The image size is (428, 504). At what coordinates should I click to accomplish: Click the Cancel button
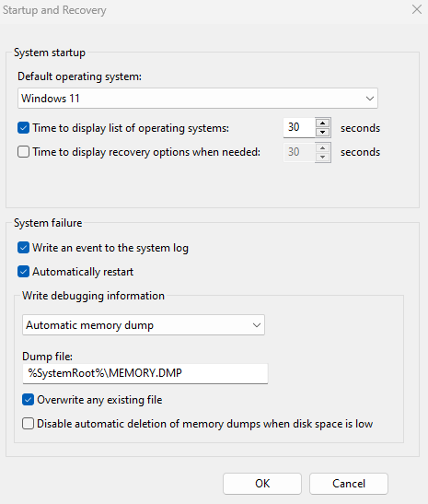point(349,484)
